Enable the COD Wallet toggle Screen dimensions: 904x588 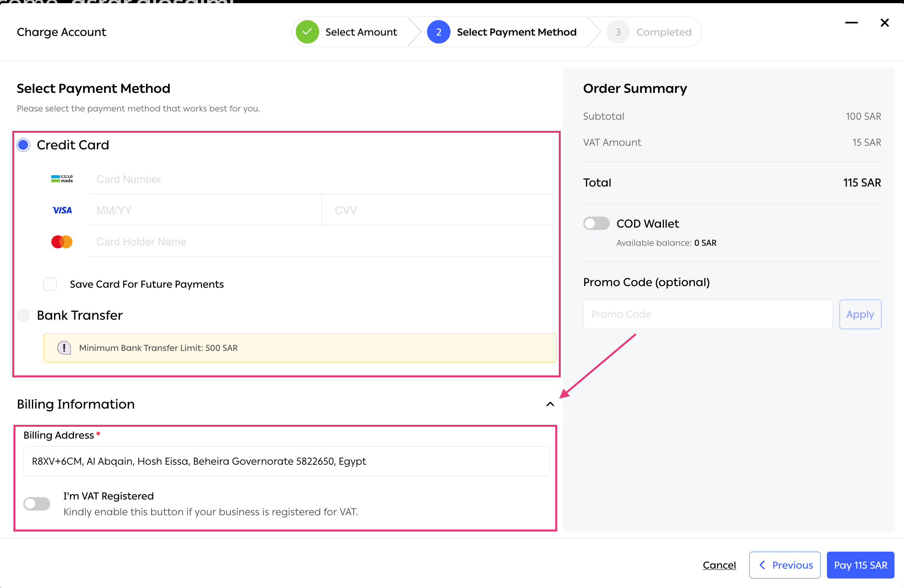click(596, 224)
